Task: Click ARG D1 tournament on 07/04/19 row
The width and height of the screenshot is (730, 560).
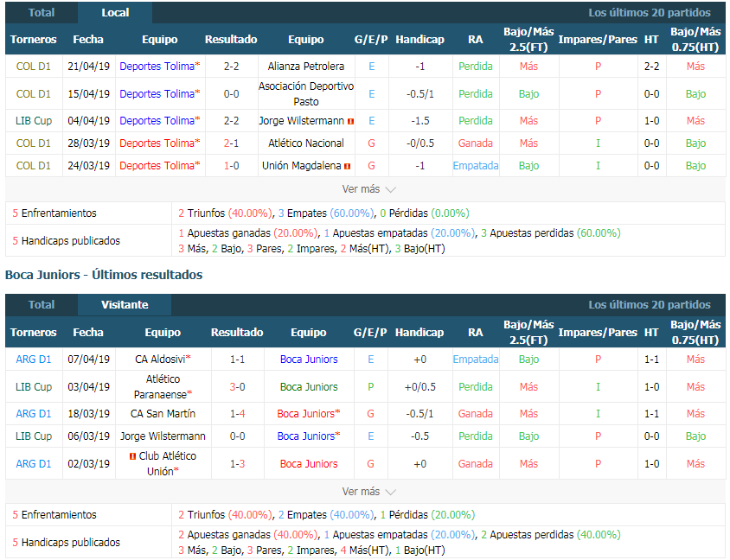Action: pyautogui.click(x=34, y=360)
